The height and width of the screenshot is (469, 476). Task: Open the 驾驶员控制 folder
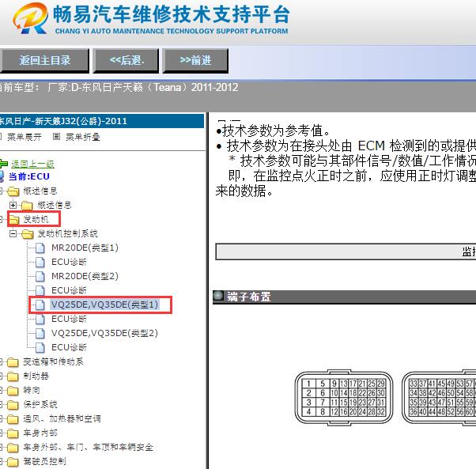tap(44, 462)
